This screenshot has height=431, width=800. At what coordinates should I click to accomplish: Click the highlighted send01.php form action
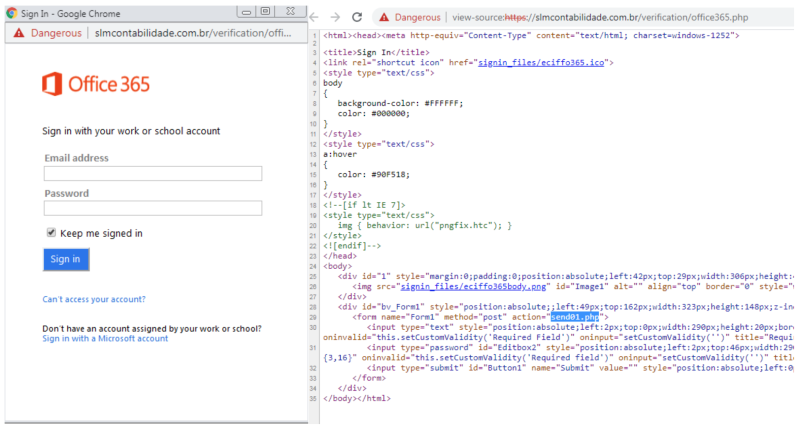(574, 317)
